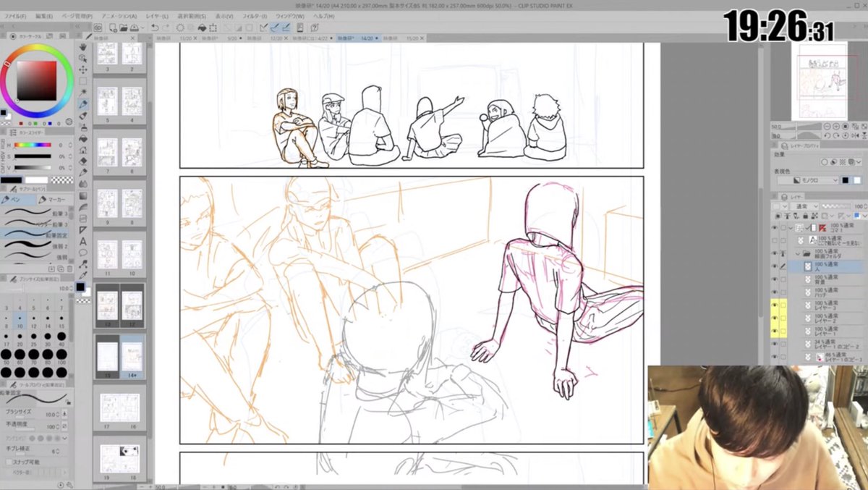Viewport: 868px width, 490px height.
Task: Open the Save icon dropdown arrow
Action: pos(142,28)
